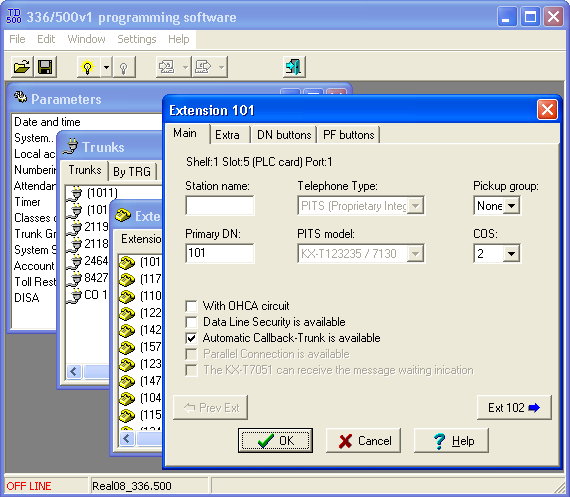Open the Pickup group dropdown

pos(511,206)
